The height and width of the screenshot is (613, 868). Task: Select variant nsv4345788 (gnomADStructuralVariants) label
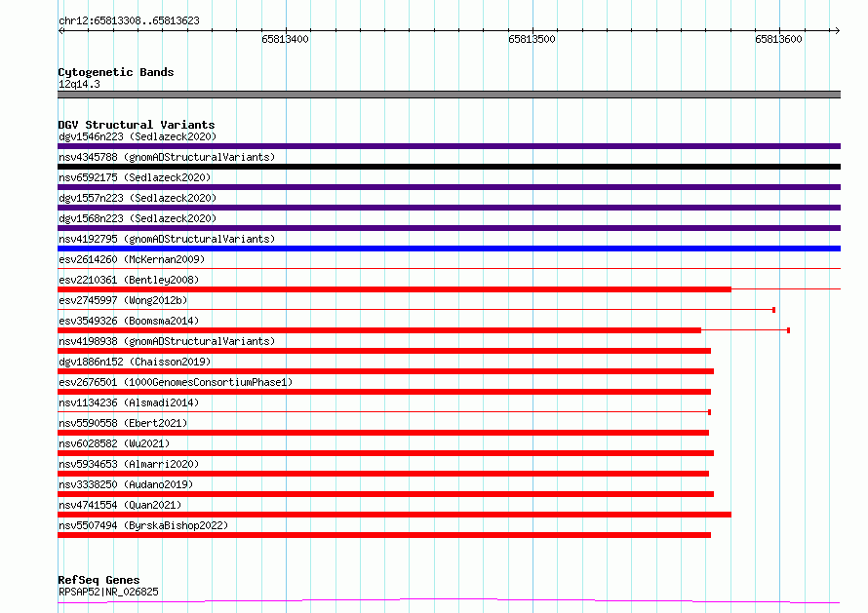tap(167, 157)
